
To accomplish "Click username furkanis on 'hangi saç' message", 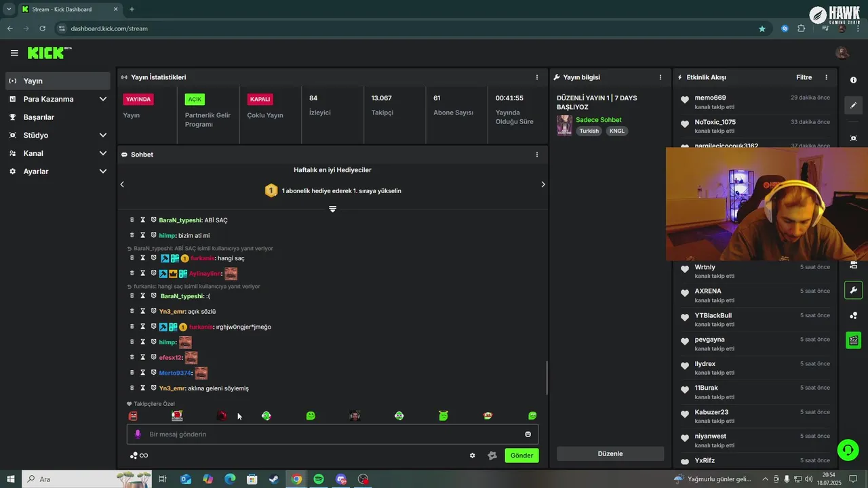I will [x=203, y=258].
